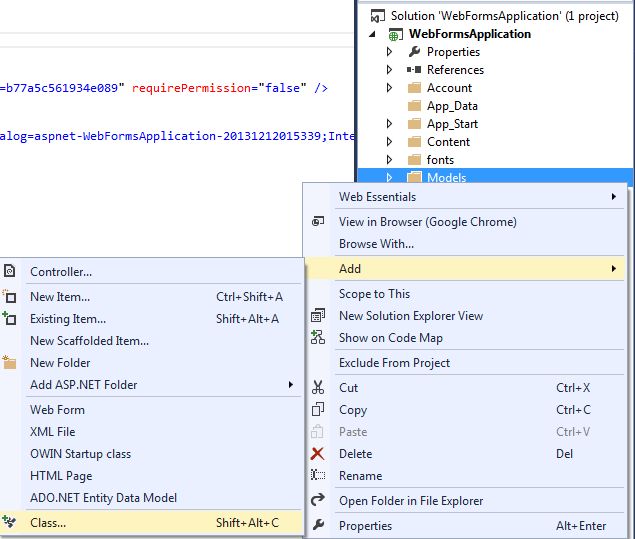Click the Cut scissors icon
635x539 pixels.
coord(318,388)
